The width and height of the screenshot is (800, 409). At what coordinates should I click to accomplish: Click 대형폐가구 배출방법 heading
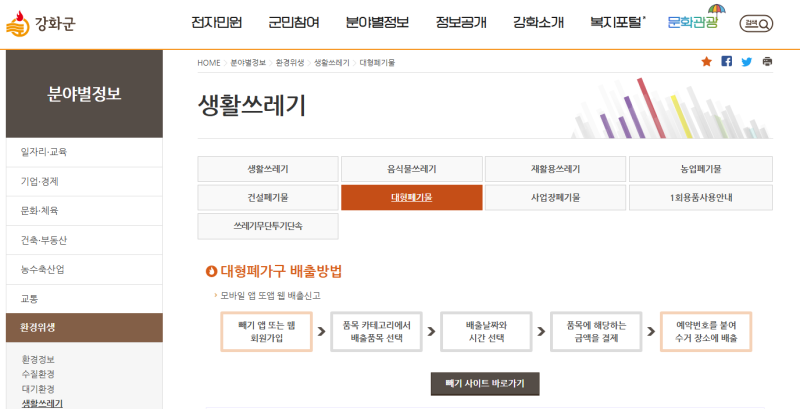(x=281, y=271)
